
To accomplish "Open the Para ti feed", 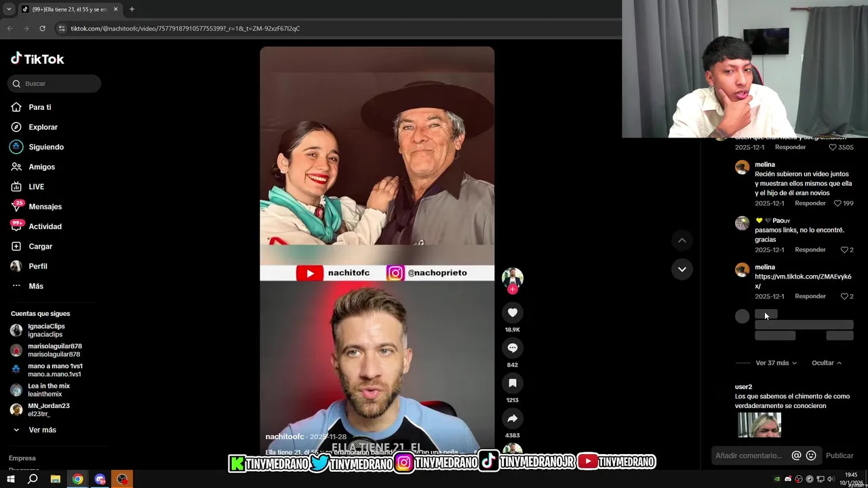I will tap(39, 107).
